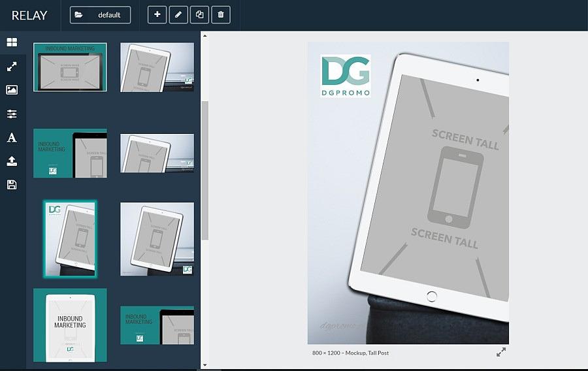Open the layouts grid panel

pos(12,42)
